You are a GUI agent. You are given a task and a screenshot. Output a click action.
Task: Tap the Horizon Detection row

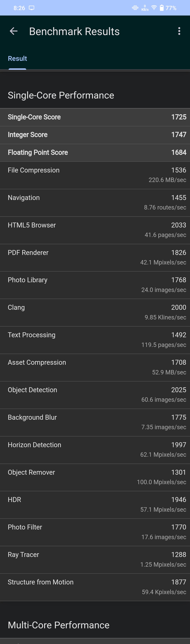click(95, 450)
